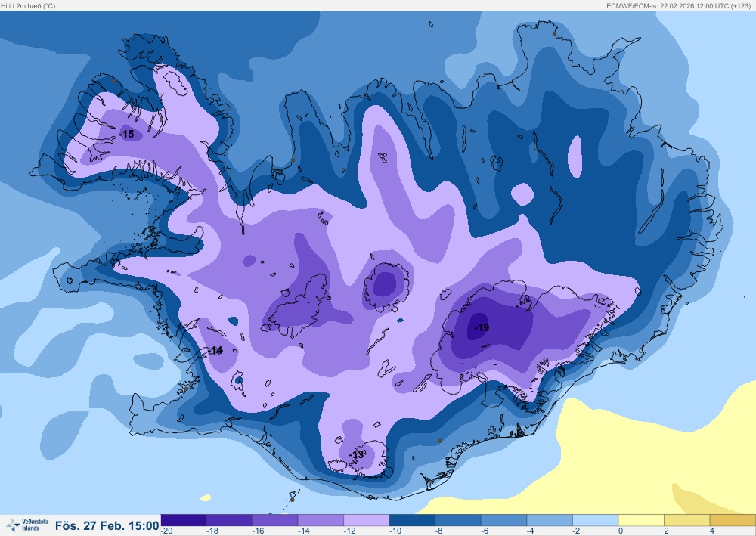Screen dimensions: 756x536
Task: Select the 'Hiti í 2m hæð (°C)' title
Action: click(x=28, y=6)
